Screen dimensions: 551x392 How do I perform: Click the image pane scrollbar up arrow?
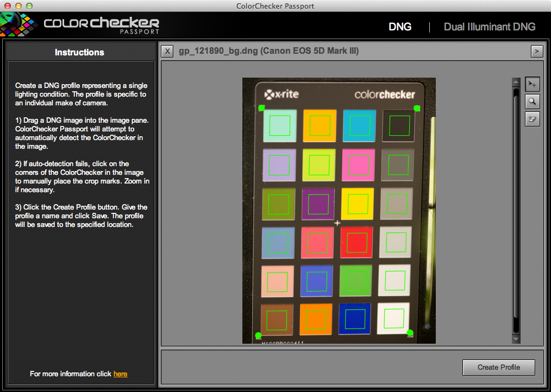[x=516, y=82]
